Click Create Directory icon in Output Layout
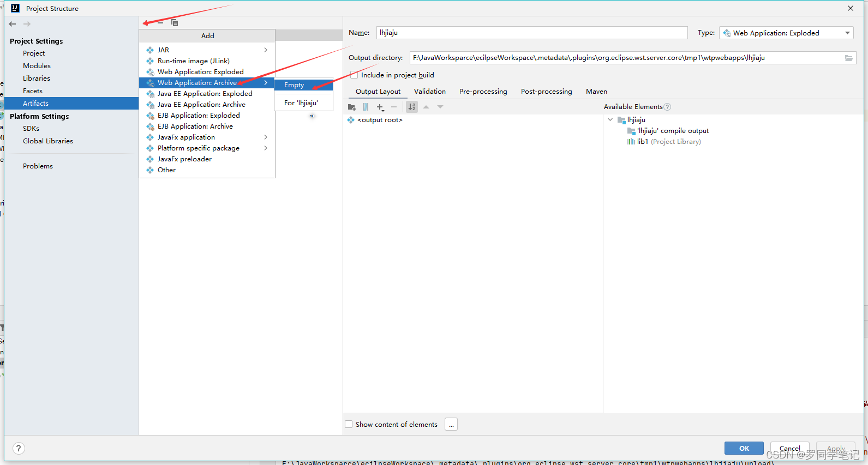868x465 pixels. 352,107
